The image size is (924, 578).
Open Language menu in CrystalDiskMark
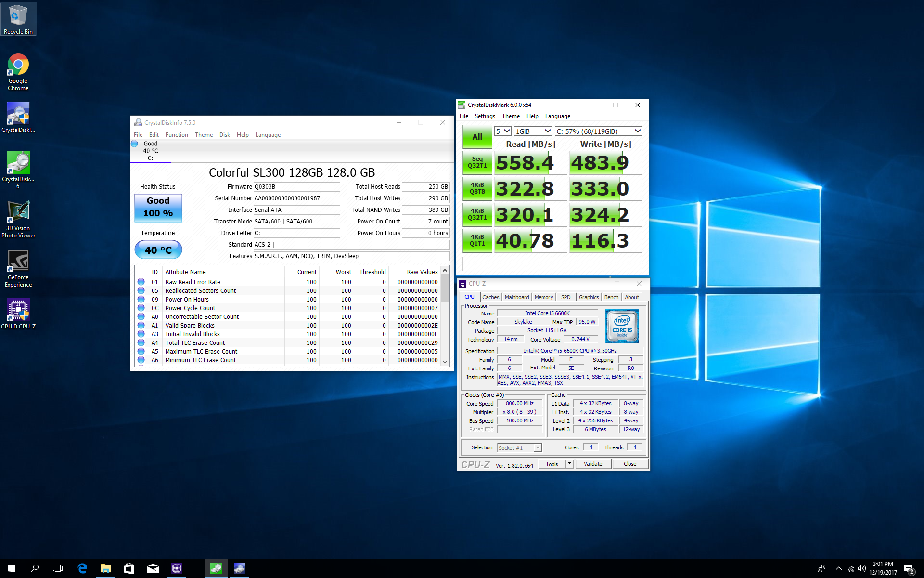[x=558, y=116]
